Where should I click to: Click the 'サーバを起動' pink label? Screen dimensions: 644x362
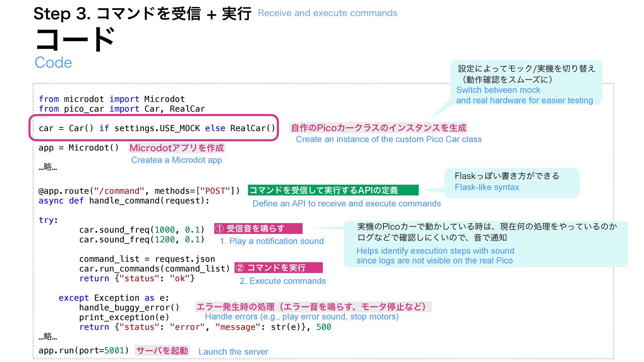click(162, 351)
